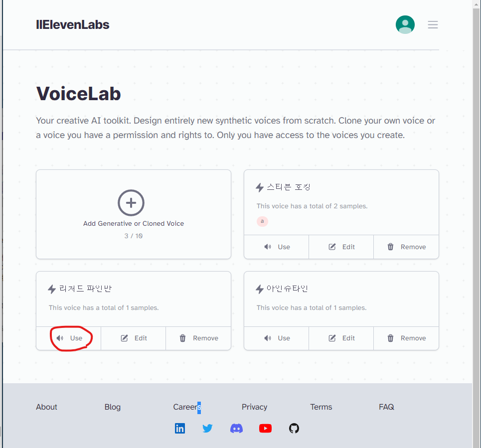Open the LinkedIn social icon

click(180, 429)
